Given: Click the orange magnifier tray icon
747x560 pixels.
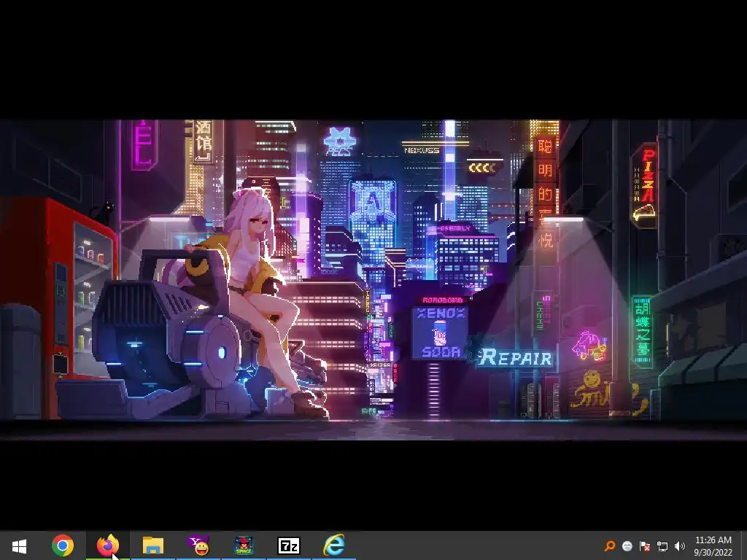Looking at the screenshot, I should coord(610,546).
